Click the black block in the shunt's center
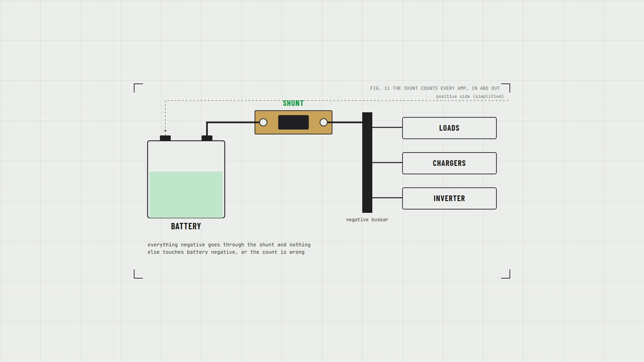Viewport: 644px width, 362px height. click(x=293, y=122)
